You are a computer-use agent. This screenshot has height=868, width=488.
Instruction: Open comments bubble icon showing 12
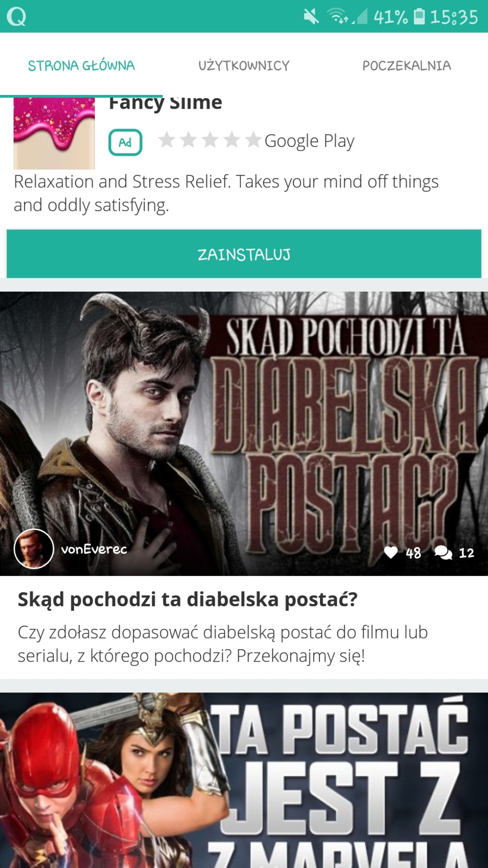pyautogui.click(x=443, y=552)
